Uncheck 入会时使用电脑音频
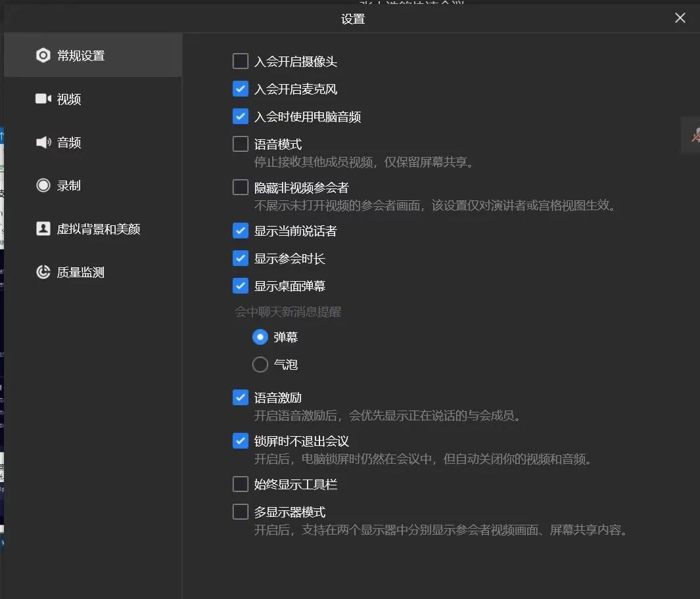Viewport: 700px width, 599px height. click(x=241, y=116)
